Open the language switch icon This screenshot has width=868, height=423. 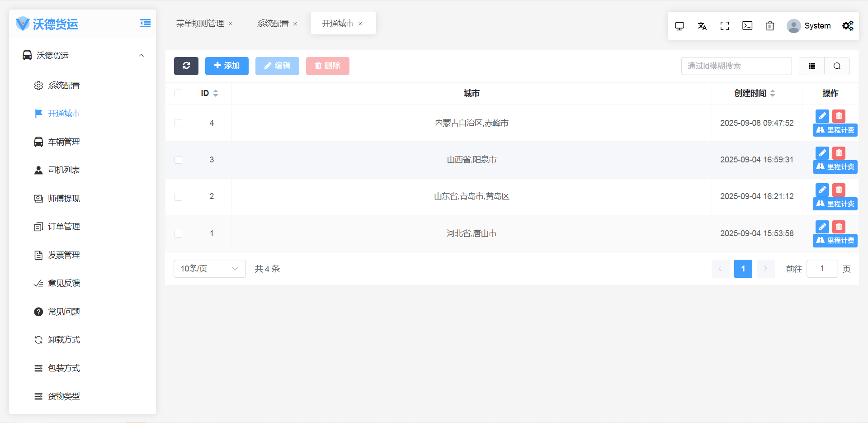(x=702, y=26)
